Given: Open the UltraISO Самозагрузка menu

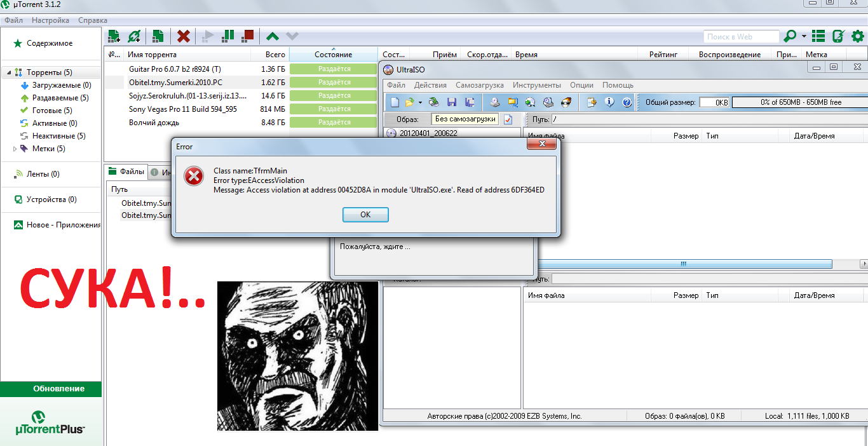Looking at the screenshot, I should point(480,85).
